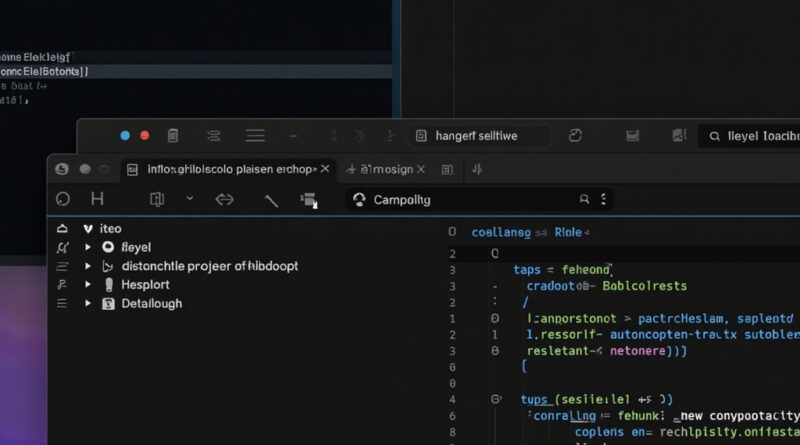The image size is (800, 445).
Task: Expand the Detailough tree item
Action: 88,303
